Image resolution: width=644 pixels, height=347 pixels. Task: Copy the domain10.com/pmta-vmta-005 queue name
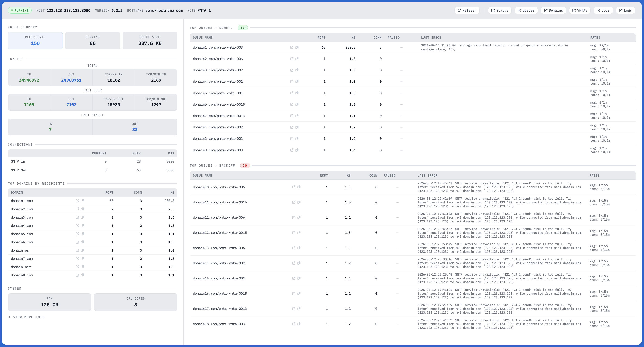point(299,187)
